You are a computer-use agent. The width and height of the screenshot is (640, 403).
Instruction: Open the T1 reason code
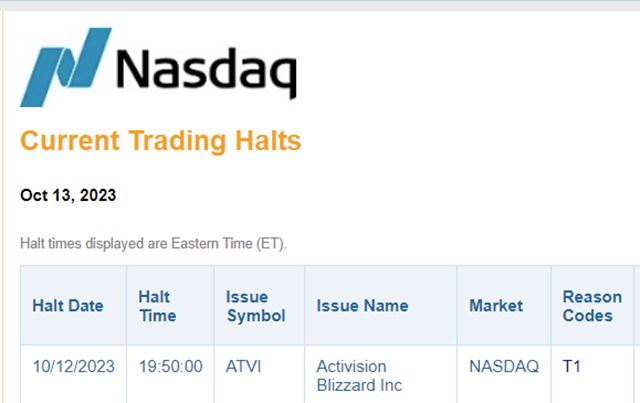(x=571, y=367)
